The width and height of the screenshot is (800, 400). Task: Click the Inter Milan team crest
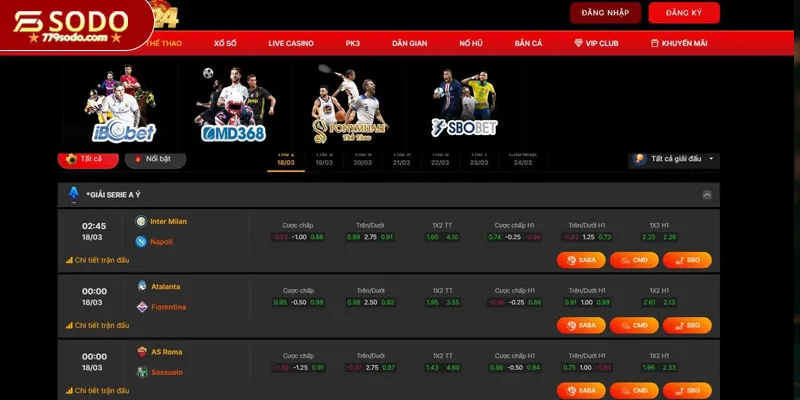(x=141, y=221)
